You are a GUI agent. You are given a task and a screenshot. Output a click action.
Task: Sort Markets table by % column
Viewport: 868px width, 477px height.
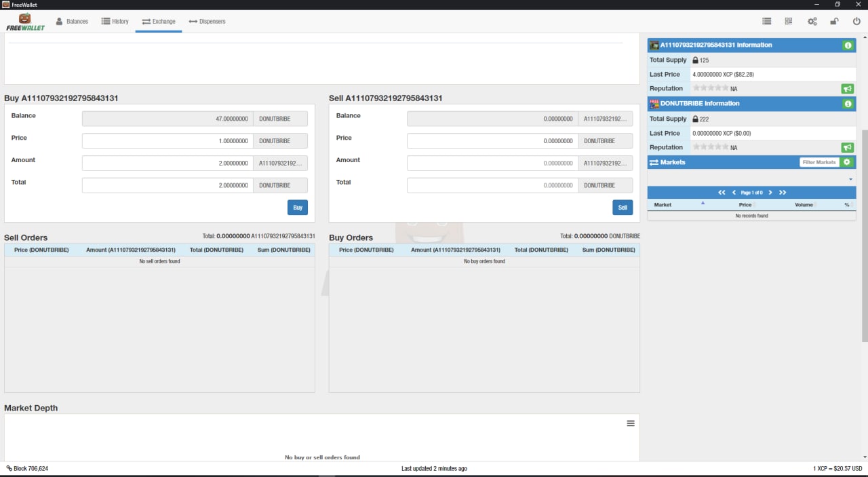pyautogui.click(x=846, y=205)
